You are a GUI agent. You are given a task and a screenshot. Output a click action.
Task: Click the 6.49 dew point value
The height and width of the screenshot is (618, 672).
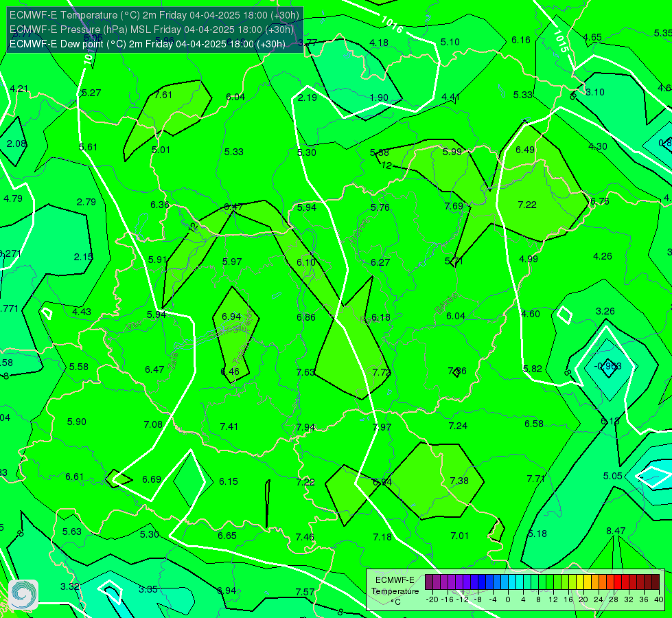(x=525, y=150)
